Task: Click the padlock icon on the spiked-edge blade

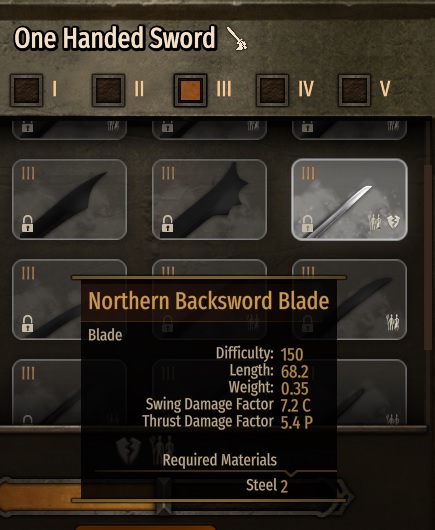Action: point(167,224)
